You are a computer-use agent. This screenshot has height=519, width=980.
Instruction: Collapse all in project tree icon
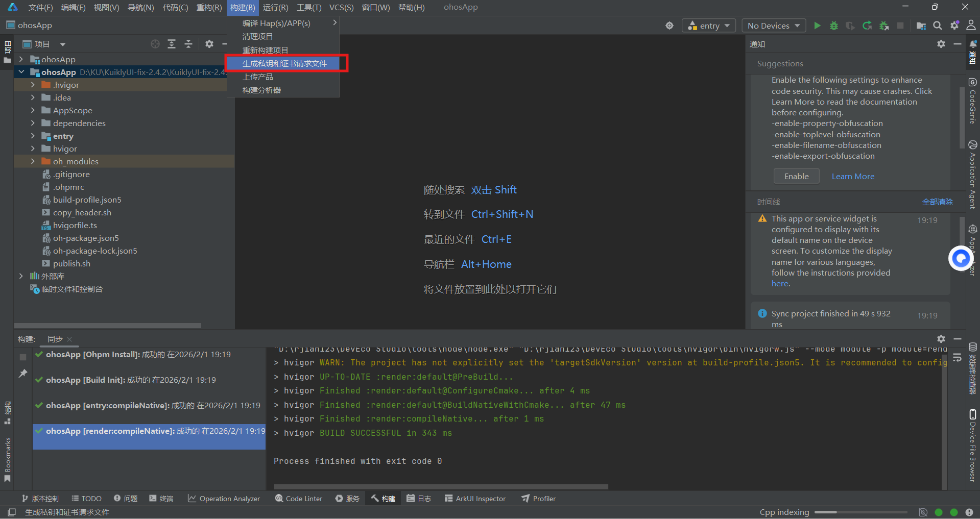[188, 44]
